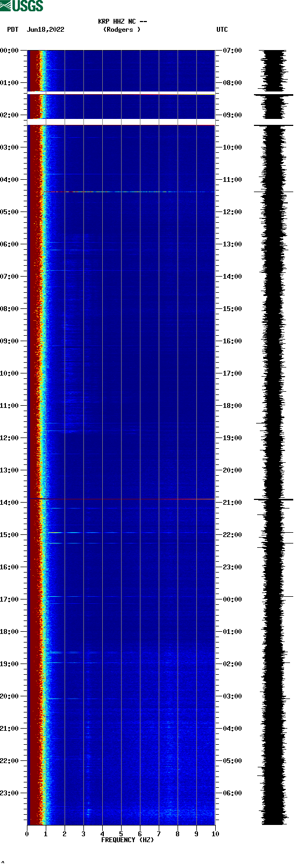Click the red data-gap line near 02:20 PDT
The width and height of the screenshot is (297, 868).
tap(121, 125)
